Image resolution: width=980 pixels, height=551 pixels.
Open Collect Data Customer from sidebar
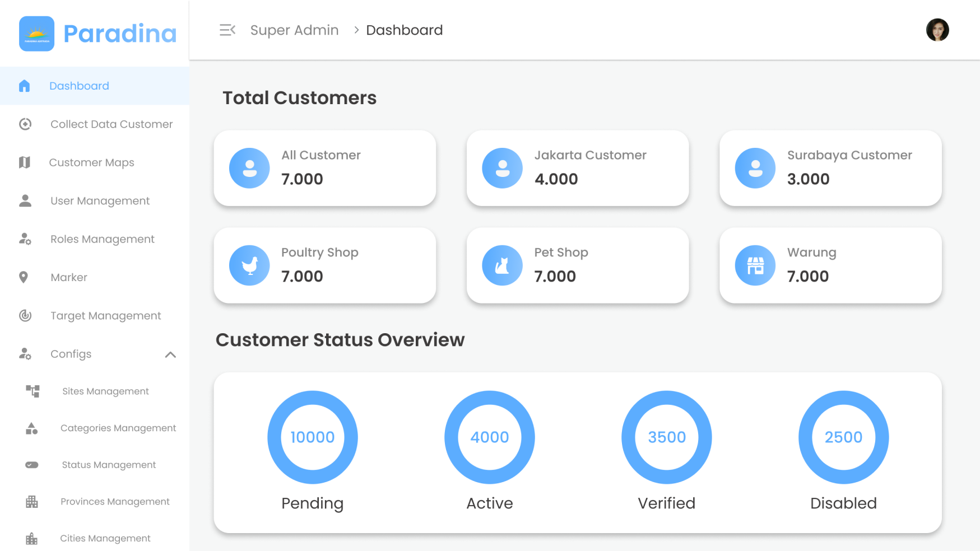tap(111, 124)
